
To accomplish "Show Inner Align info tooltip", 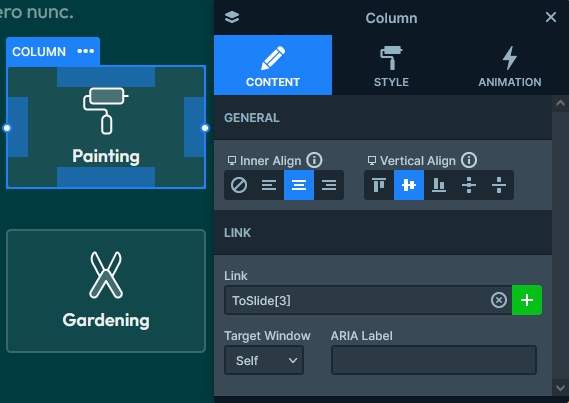I will [314, 160].
